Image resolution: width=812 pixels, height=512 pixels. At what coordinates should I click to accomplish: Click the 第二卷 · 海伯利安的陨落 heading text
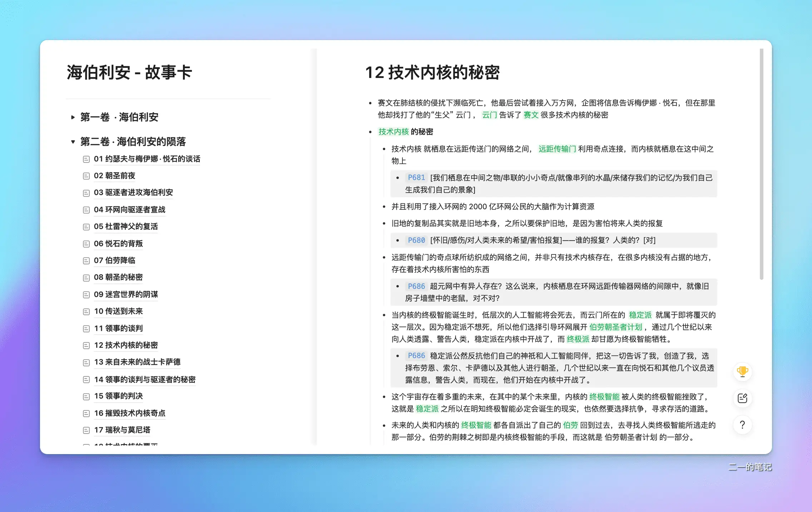pos(133,142)
